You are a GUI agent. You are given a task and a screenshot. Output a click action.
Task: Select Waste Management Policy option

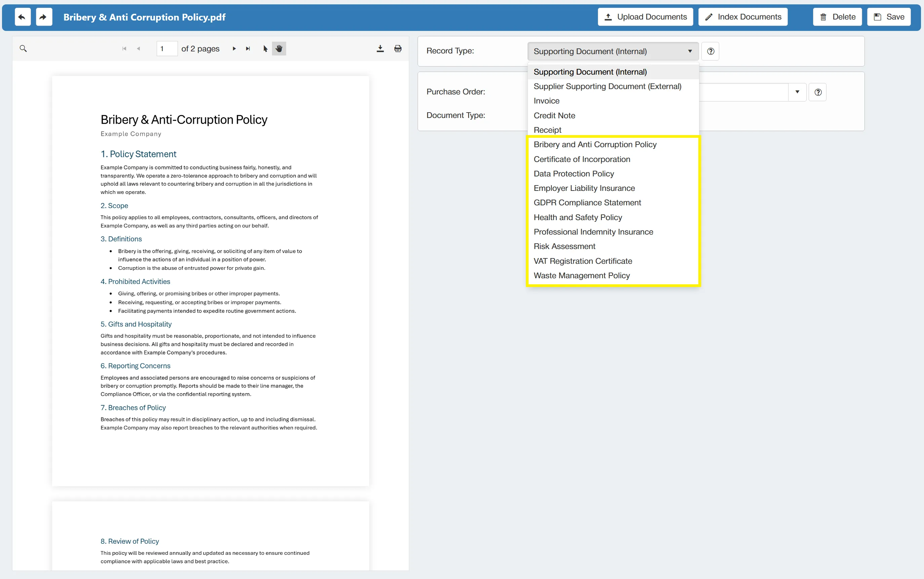tap(613, 276)
